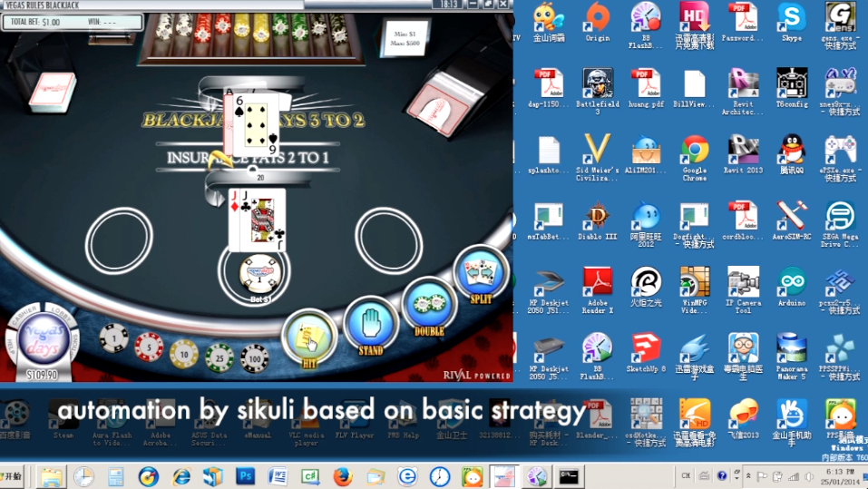This screenshot has width=868, height=489.
Task: Open the Origin desktop shortcut
Action: coord(598,22)
